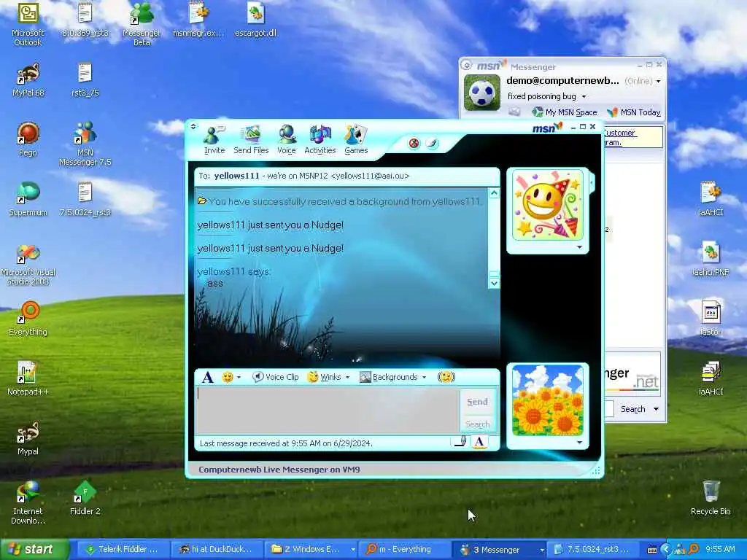The image size is (747, 560).
Task: Click yellows111's party smiley display picture
Action: tap(547, 205)
